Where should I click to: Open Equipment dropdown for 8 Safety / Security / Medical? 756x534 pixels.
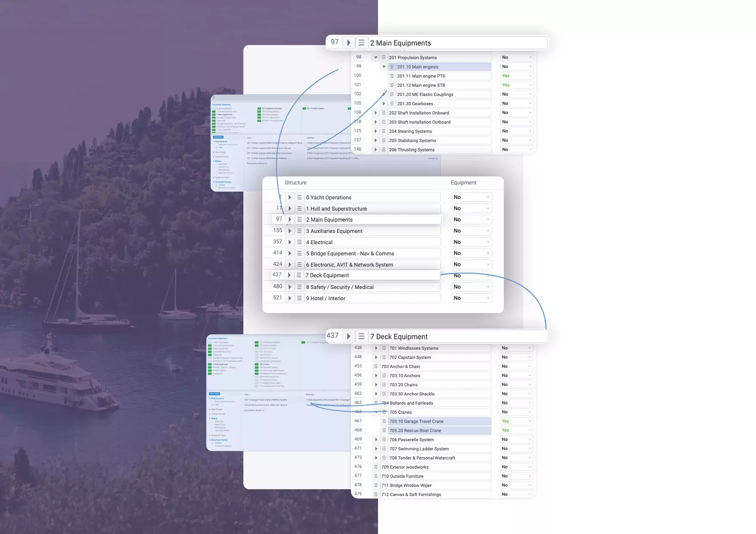click(472, 287)
